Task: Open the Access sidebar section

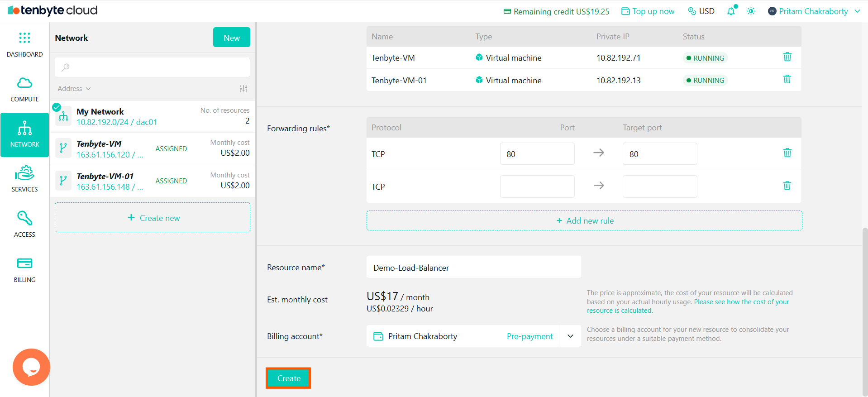Action: point(24,225)
